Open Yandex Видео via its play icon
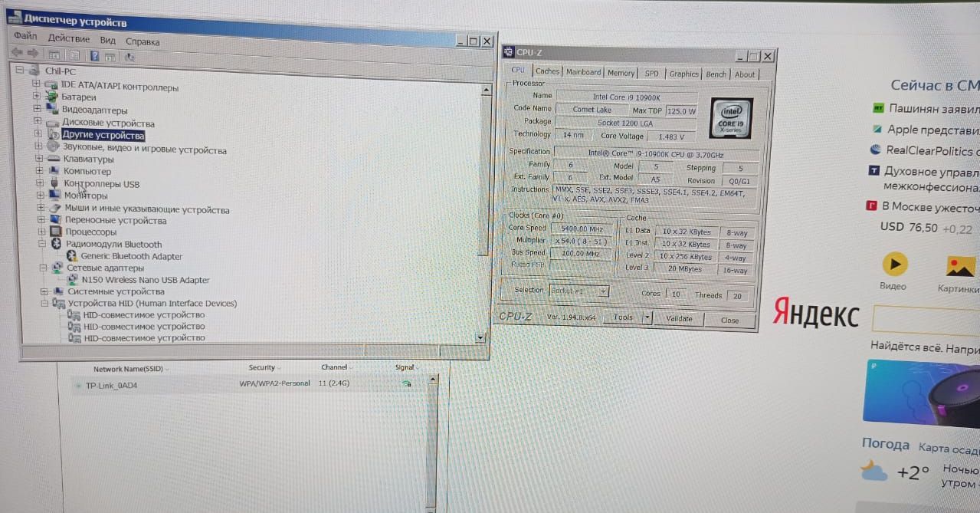The width and height of the screenshot is (980, 513). (893, 265)
